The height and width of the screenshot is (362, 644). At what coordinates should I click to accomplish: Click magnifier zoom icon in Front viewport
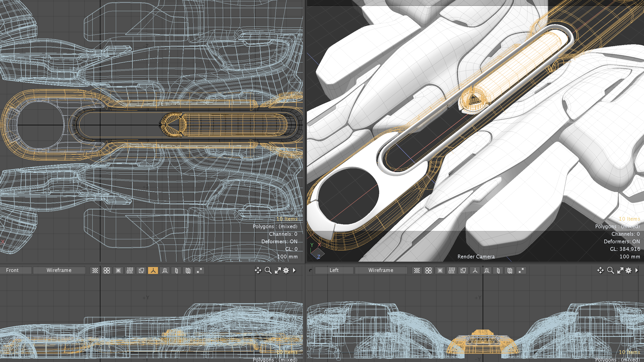[268, 270]
